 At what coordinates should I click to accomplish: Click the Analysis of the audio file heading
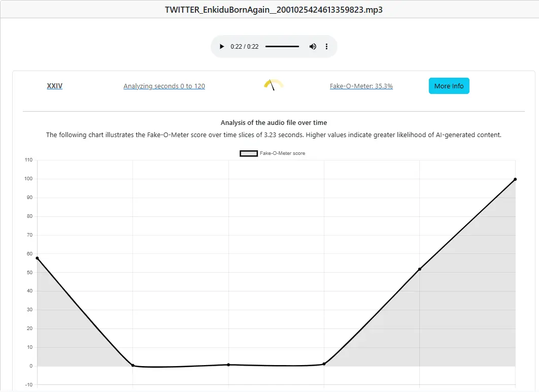pyautogui.click(x=274, y=123)
